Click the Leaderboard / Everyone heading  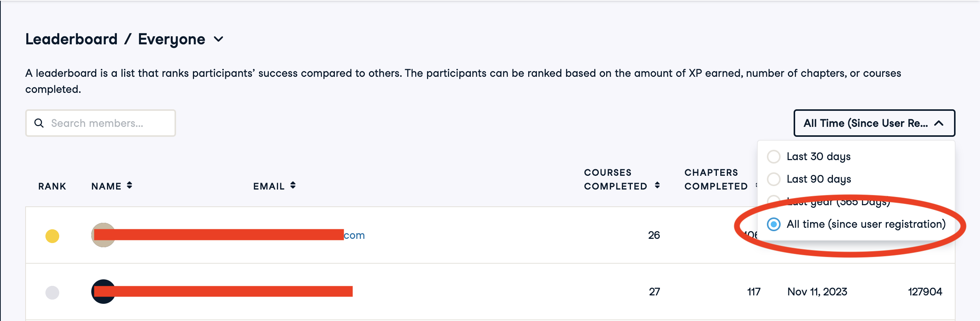pos(115,39)
